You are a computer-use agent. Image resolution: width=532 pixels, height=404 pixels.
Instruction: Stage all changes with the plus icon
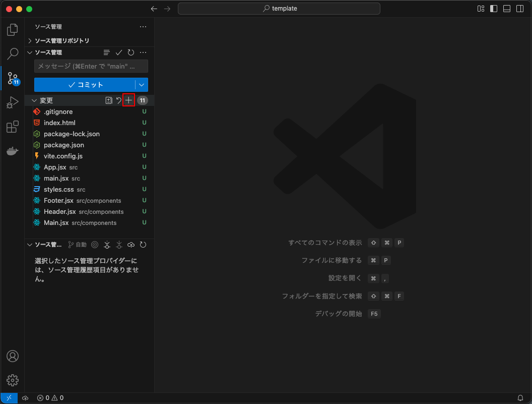[x=128, y=100]
